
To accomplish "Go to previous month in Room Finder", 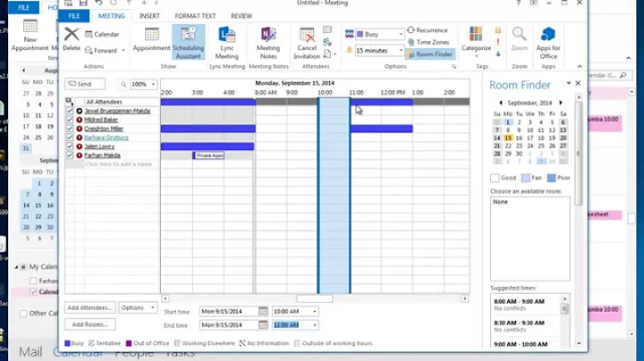I will [x=501, y=103].
